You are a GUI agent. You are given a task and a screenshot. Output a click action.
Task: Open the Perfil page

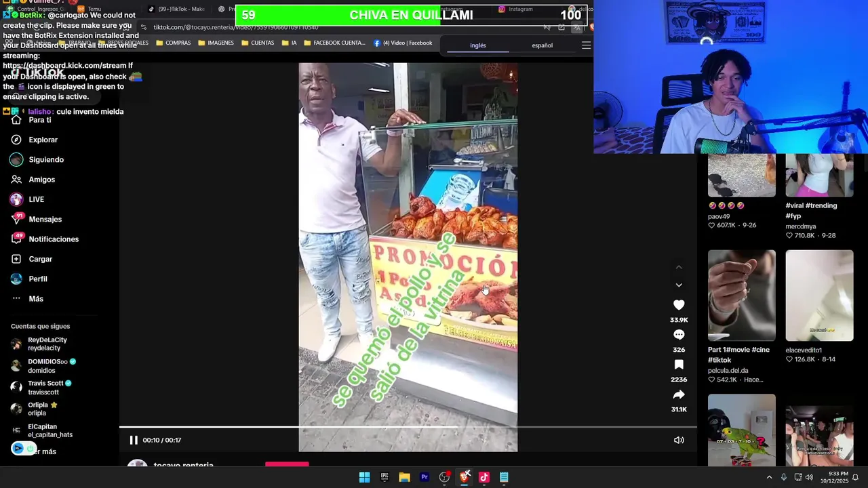(29, 279)
